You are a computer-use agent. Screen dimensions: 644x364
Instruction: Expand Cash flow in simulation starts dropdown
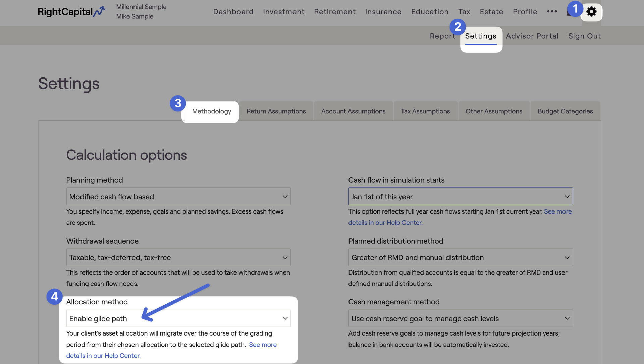coord(460,197)
